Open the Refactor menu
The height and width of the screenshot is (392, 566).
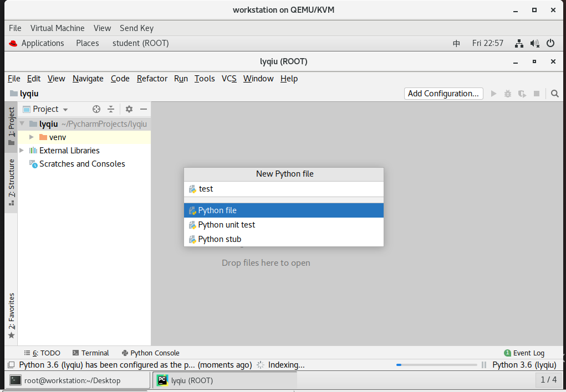tap(152, 79)
